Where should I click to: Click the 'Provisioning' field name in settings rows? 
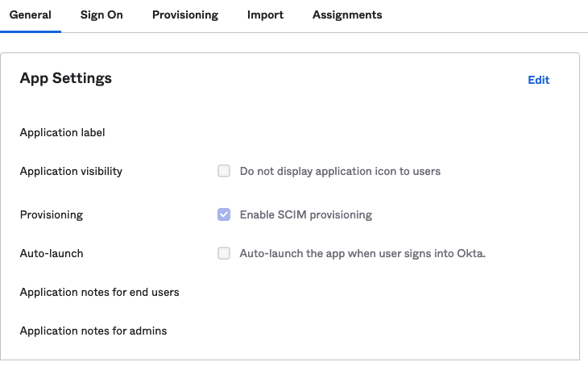[x=52, y=215]
